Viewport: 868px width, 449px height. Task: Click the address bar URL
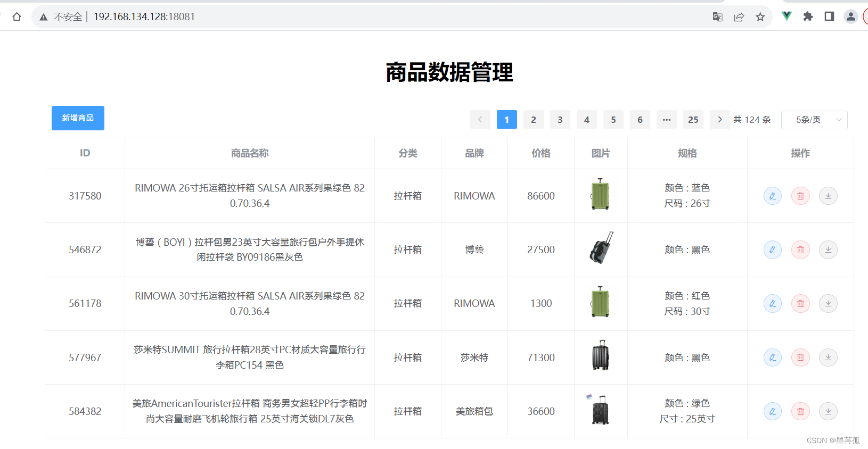click(144, 17)
